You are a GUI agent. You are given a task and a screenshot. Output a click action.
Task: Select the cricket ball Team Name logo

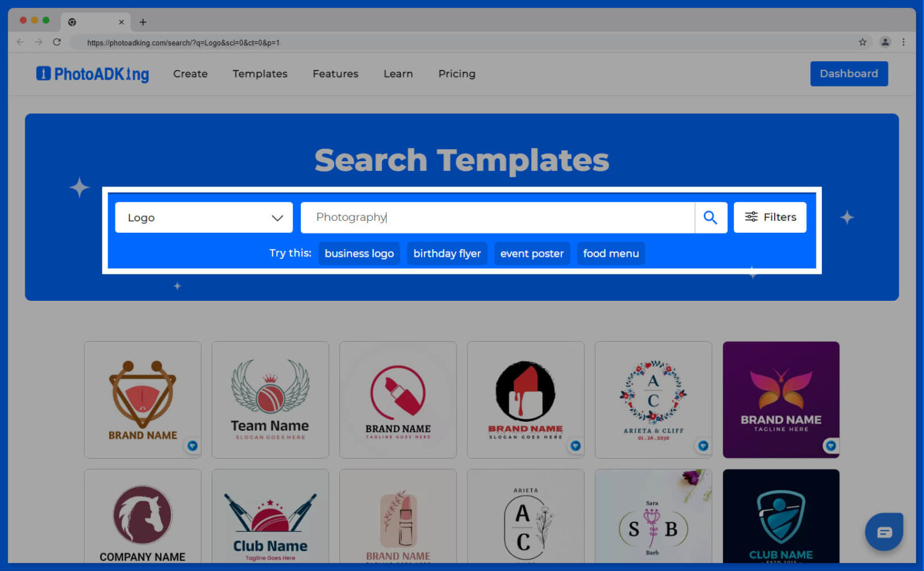pos(270,400)
